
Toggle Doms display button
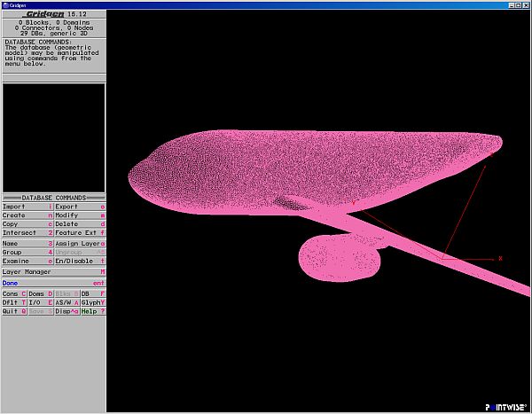click(40, 293)
